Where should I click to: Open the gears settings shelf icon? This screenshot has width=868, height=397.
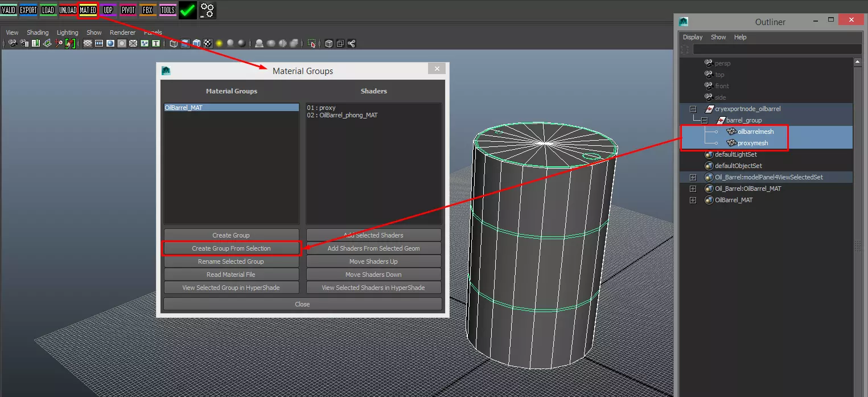207,10
